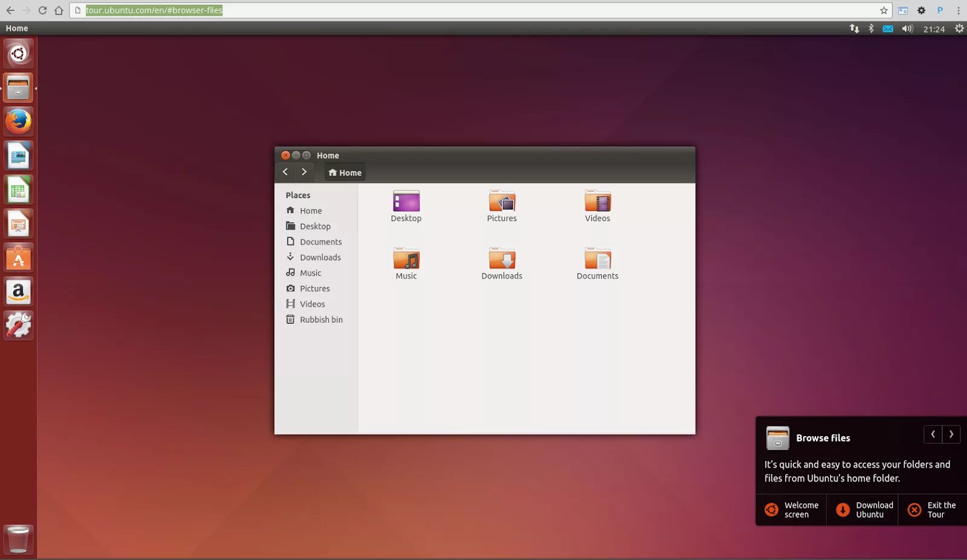Image resolution: width=967 pixels, height=560 pixels.
Task: Go back in the browser history
Action: pos(10,10)
